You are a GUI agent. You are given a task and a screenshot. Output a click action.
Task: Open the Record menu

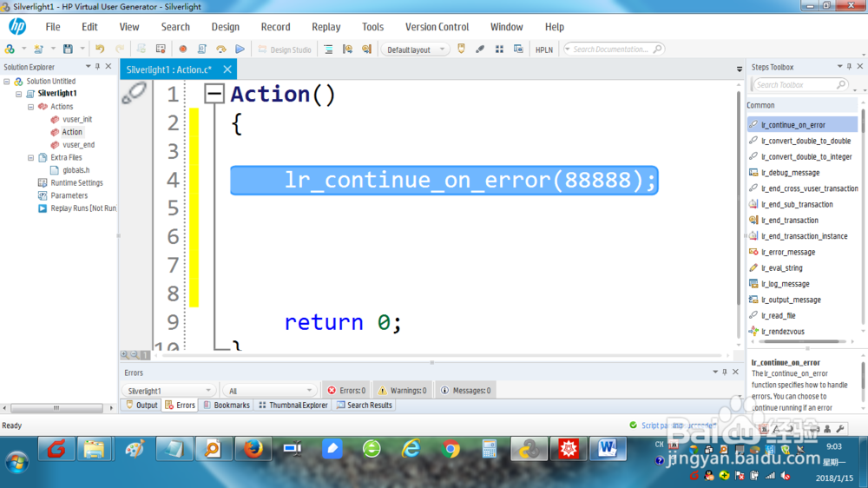(x=275, y=27)
